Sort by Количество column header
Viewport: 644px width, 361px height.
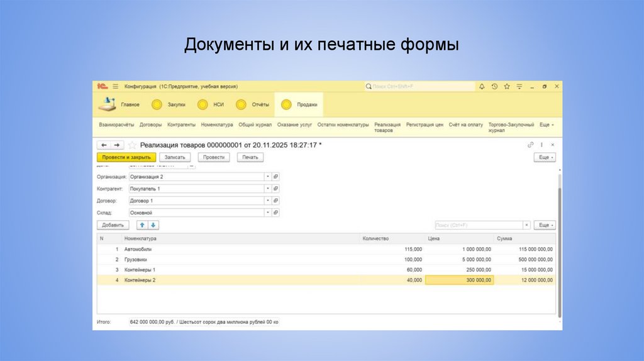392,238
